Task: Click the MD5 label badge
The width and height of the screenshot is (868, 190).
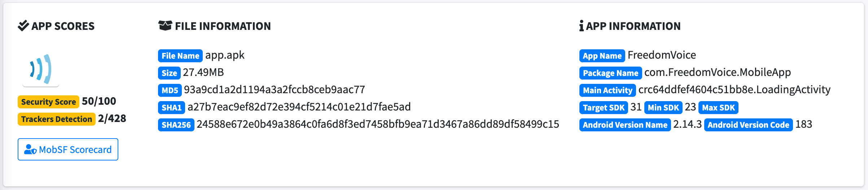Action: pyautogui.click(x=170, y=90)
